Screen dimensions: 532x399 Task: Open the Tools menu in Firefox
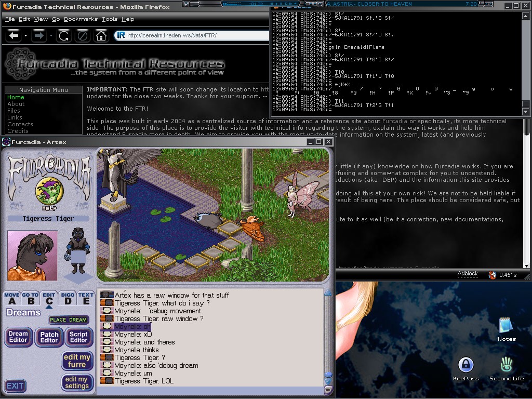[110, 19]
